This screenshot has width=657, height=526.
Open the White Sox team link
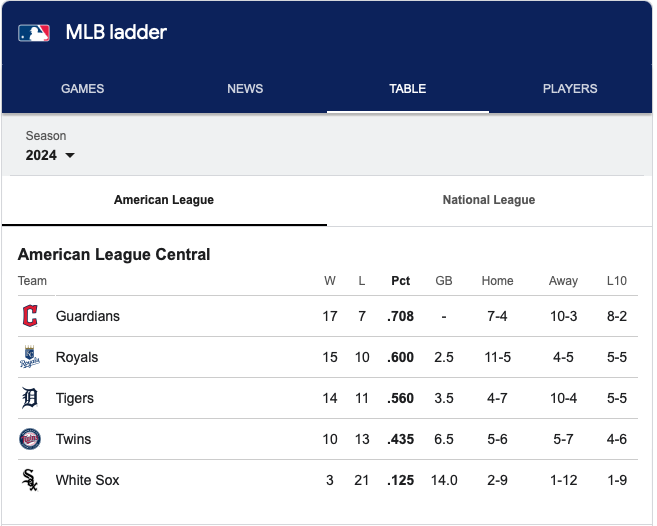88,480
